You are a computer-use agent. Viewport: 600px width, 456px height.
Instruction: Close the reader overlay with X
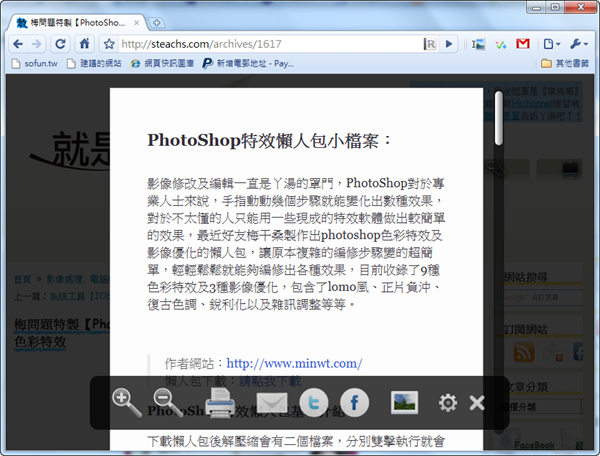point(477,403)
